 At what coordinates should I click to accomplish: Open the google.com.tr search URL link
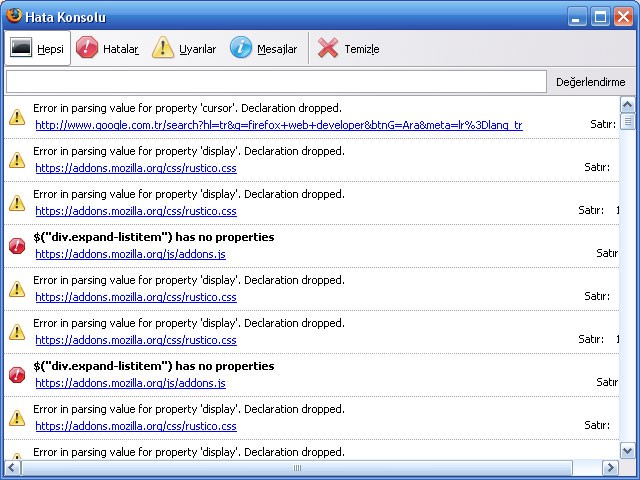[x=278, y=125]
